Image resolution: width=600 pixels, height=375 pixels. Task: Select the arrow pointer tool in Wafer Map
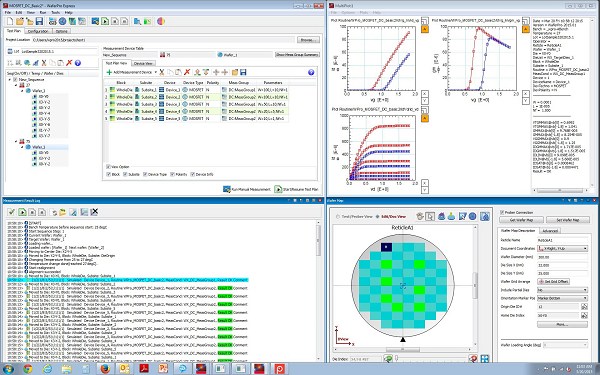430,216
